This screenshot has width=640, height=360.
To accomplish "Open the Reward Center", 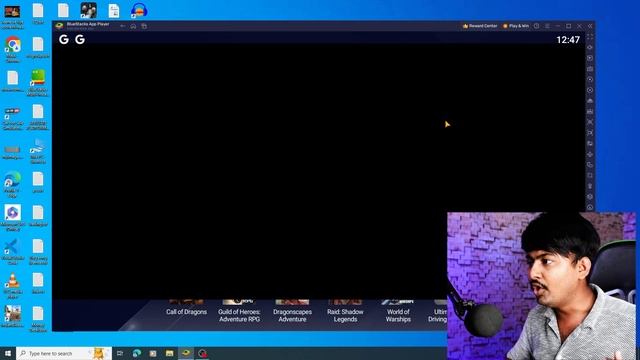I will click(480, 26).
